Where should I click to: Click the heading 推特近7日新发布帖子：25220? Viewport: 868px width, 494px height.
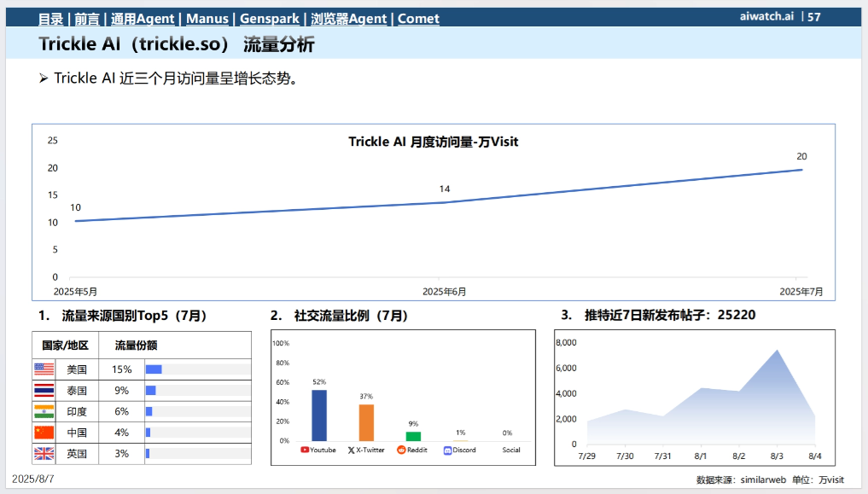click(670, 315)
